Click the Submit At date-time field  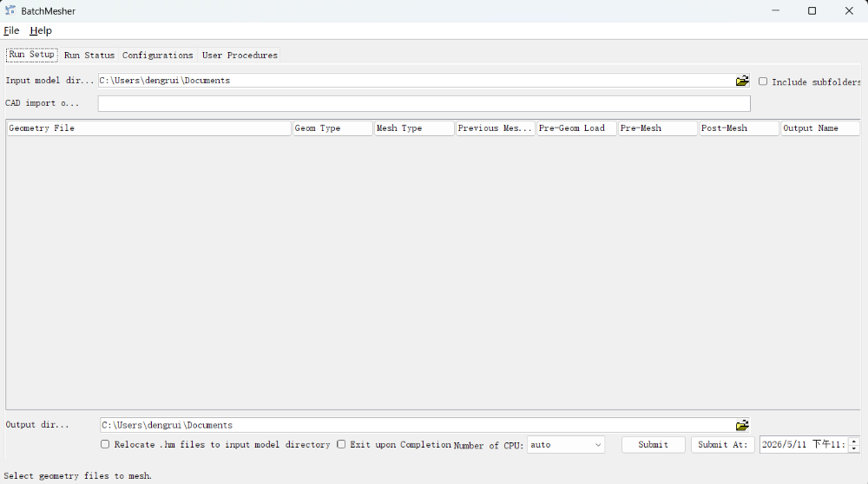805,445
